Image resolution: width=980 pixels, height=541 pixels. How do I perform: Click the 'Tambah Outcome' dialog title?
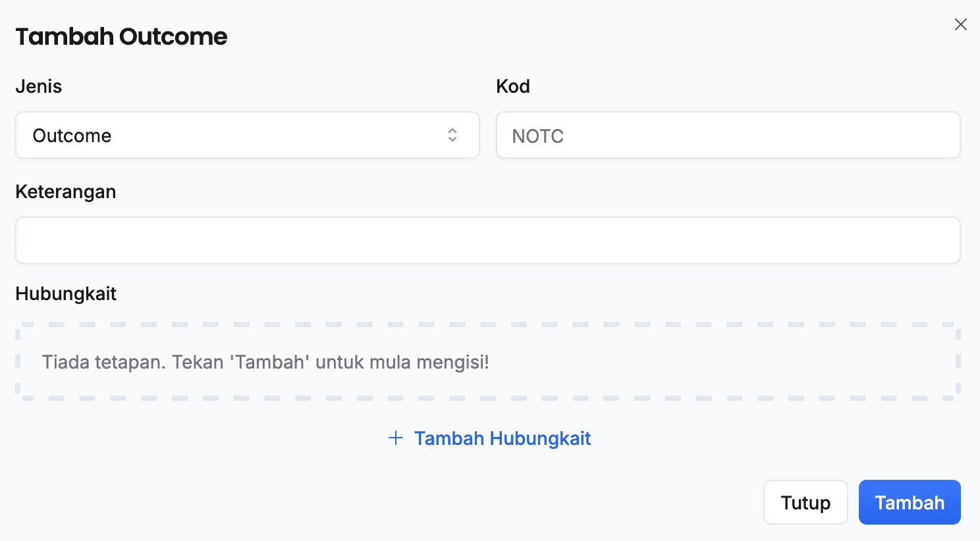[x=121, y=36]
